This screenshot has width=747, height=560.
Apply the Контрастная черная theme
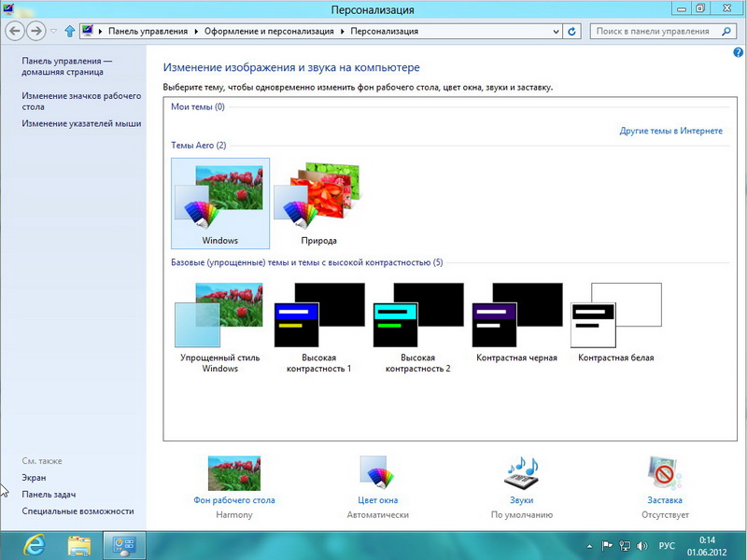point(517,323)
